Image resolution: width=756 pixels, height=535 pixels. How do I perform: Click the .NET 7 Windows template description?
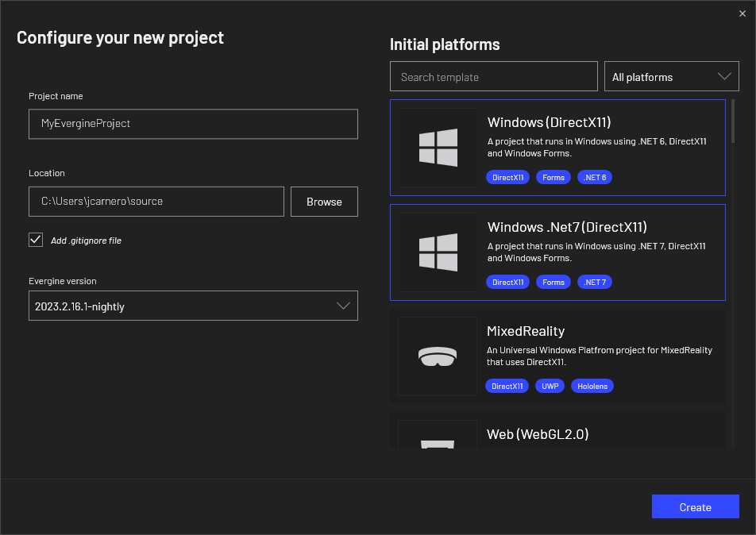pos(596,252)
